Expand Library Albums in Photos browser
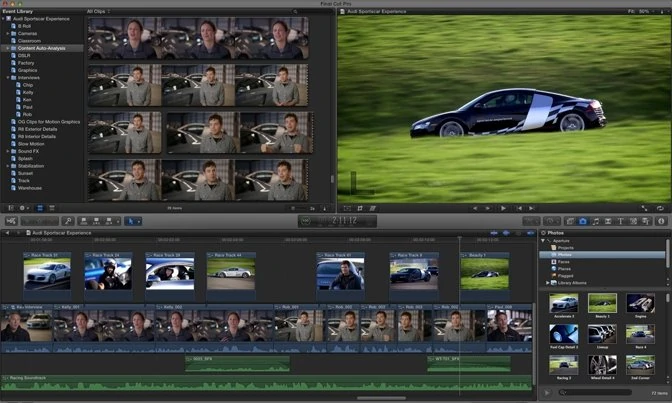This screenshot has width=672, height=403. [547, 283]
